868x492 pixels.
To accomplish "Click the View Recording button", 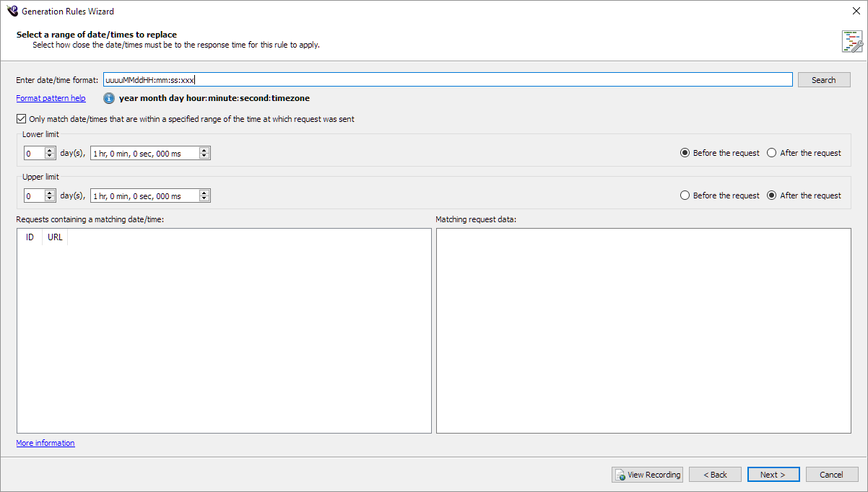I will pos(647,475).
